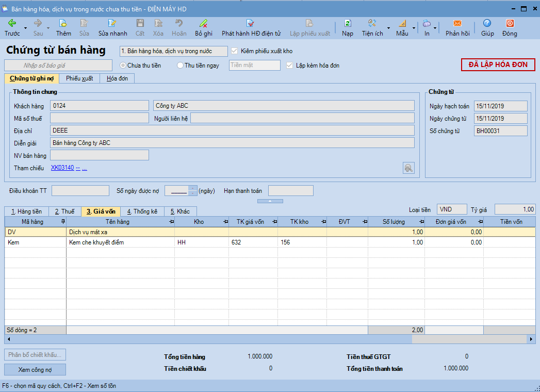
Task: Click Phát hành HĐ điện tử
Action: 251,27
